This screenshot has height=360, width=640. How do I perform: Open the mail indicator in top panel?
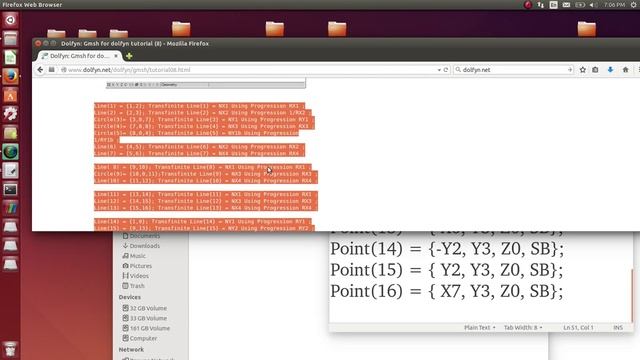pyautogui.click(x=567, y=5)
